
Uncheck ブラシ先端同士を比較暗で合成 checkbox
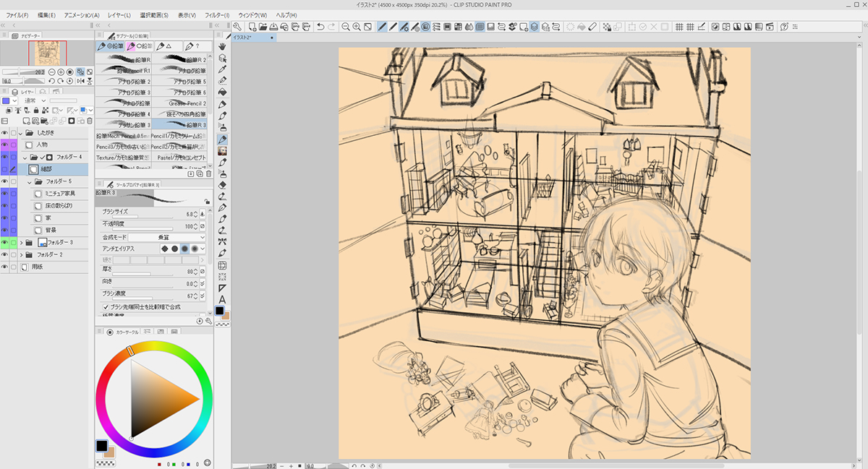point(106,307)
